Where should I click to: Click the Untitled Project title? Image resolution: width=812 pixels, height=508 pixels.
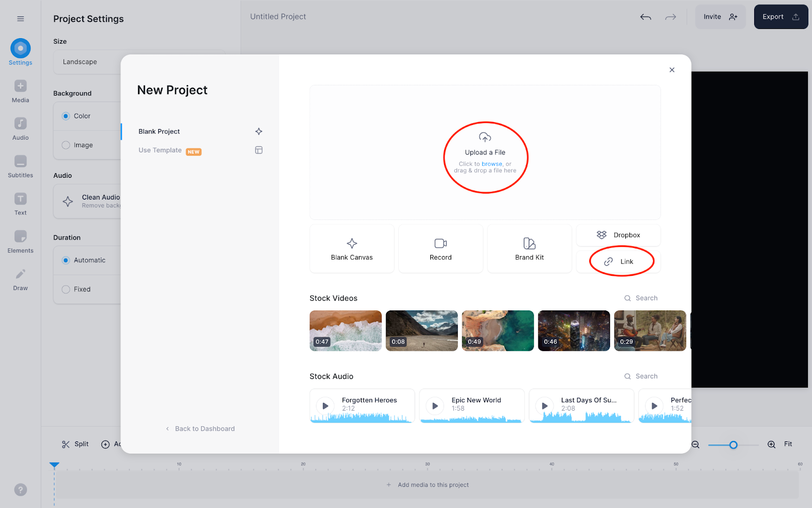pyautogui.click(x=278, y=17)
